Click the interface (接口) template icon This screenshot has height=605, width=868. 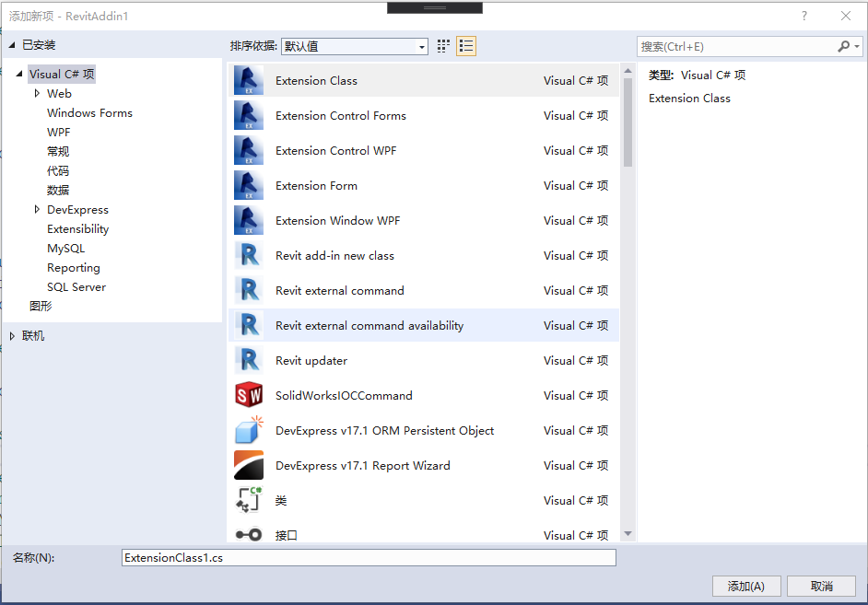[248, 535]
